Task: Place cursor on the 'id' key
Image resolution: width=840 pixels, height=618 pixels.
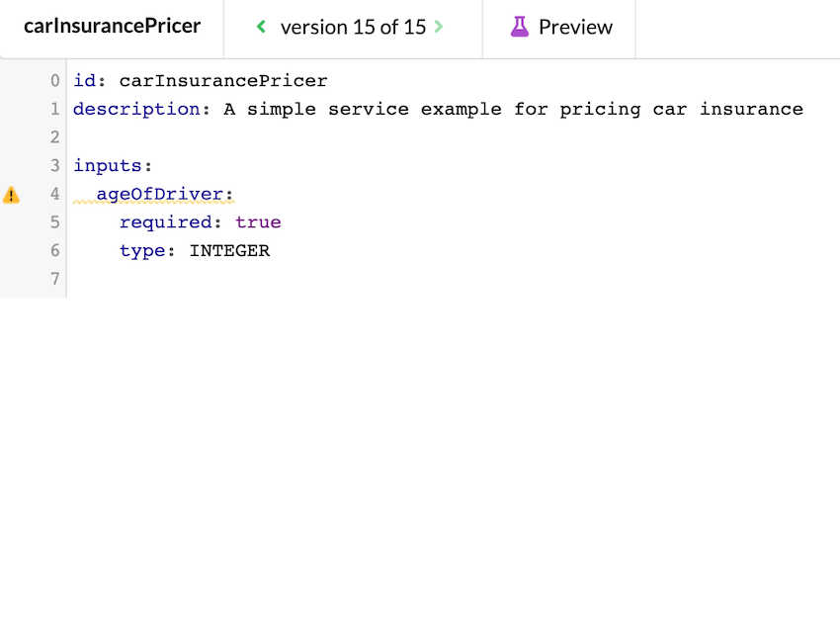Action: [x=84, y=81]
